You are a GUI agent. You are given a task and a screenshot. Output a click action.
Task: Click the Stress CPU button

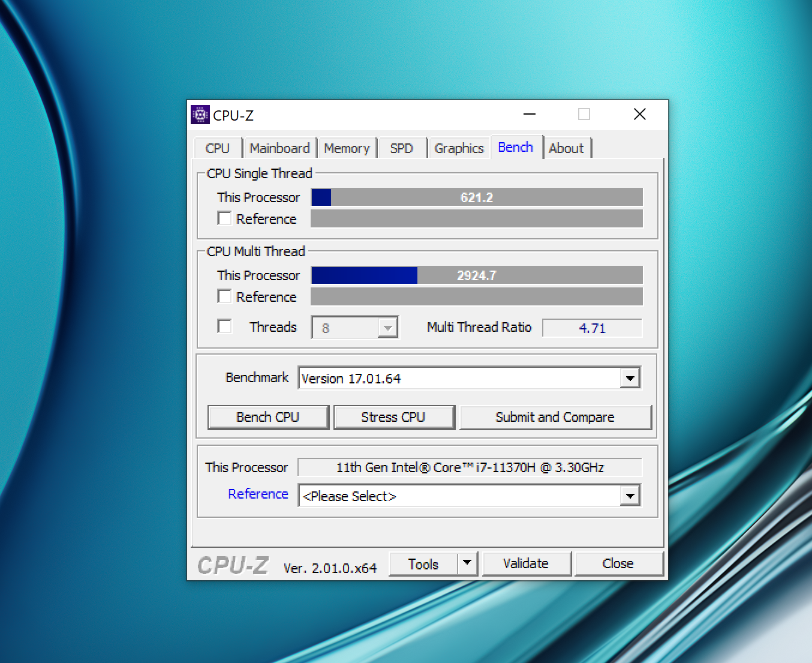tap(393, 417)
